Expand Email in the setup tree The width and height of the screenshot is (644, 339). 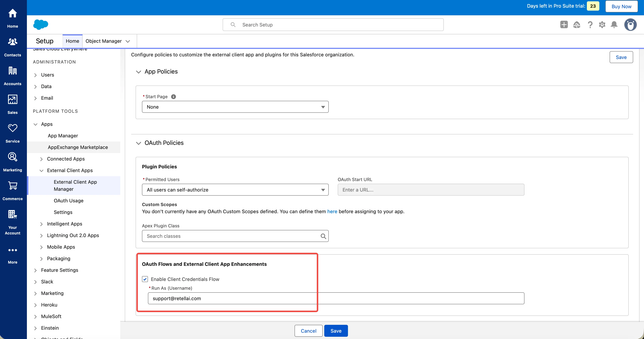pos(35,98)
